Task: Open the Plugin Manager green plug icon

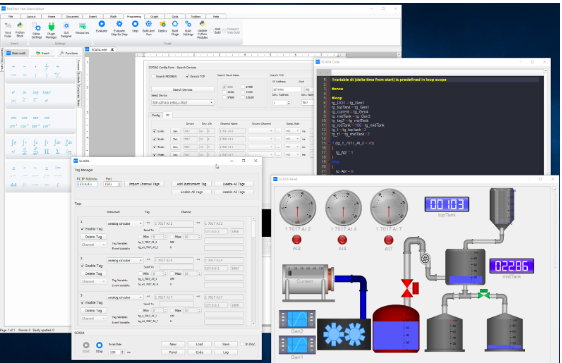Action: click(x=51, y=27)
